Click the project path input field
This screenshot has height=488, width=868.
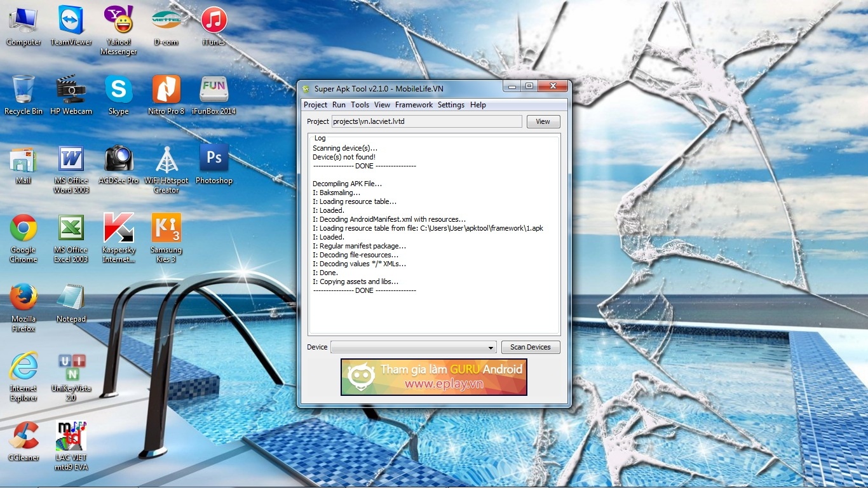(x=427, y=121)
